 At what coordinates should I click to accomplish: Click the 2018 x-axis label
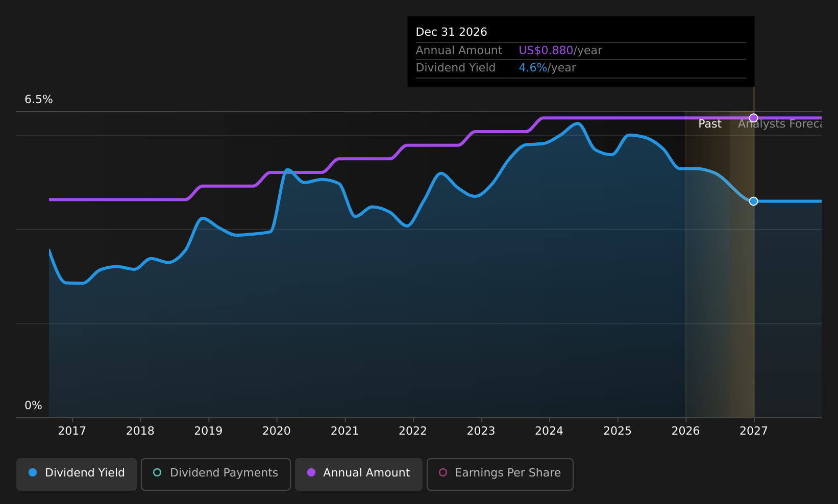140,431
